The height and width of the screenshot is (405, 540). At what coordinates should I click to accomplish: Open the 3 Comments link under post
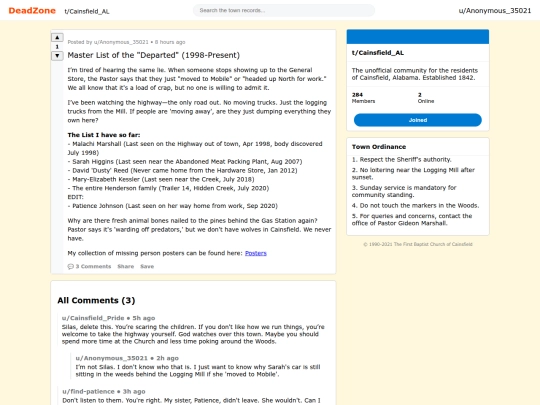90,266
